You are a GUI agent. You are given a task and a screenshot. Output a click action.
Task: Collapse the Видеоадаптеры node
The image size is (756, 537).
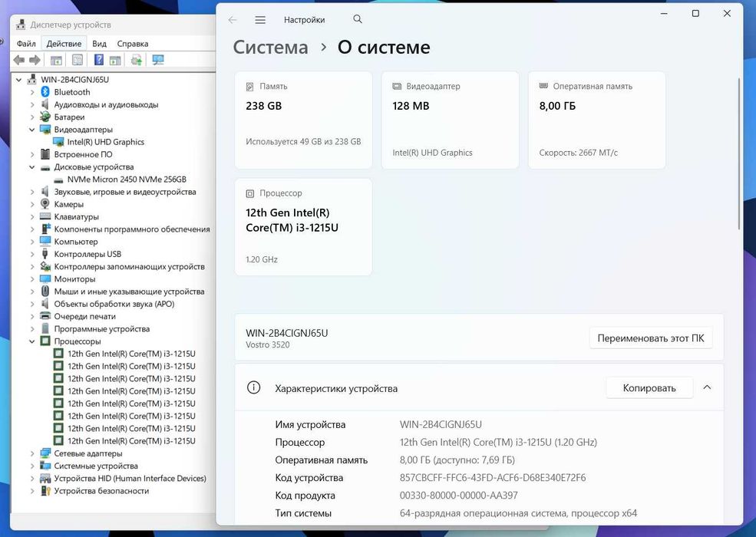(x=32, y=130)
